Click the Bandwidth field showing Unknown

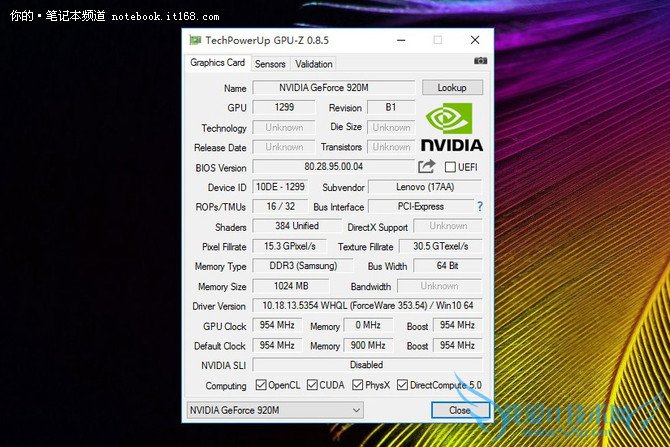tap(440, 286)
